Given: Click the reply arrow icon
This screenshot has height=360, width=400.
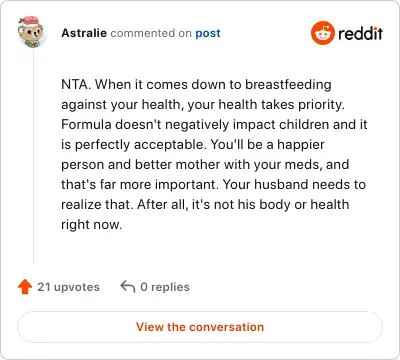Looking at the screenshot, I should pos(128,286).
